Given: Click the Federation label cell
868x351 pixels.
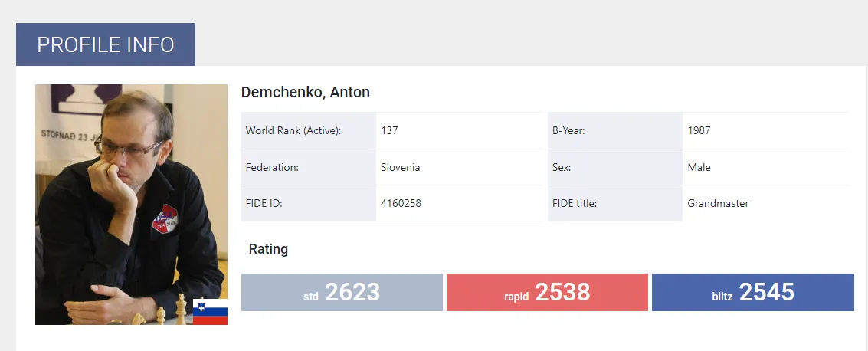Looking at the screenshot, I should point(272,167).
